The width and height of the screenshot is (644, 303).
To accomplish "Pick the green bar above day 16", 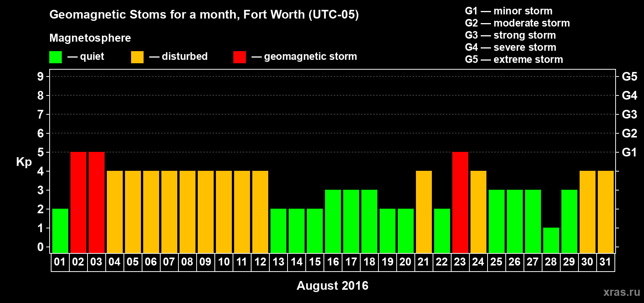I will coord(333,221).
